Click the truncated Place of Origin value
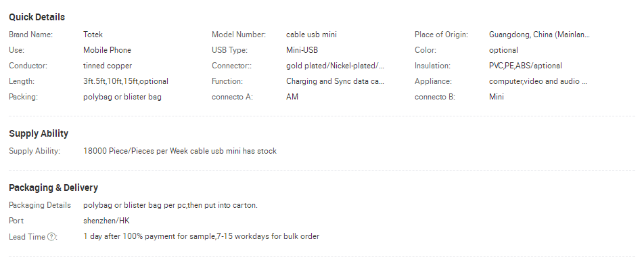This screenshot has width=644, height=264. [x=539, y=35]
